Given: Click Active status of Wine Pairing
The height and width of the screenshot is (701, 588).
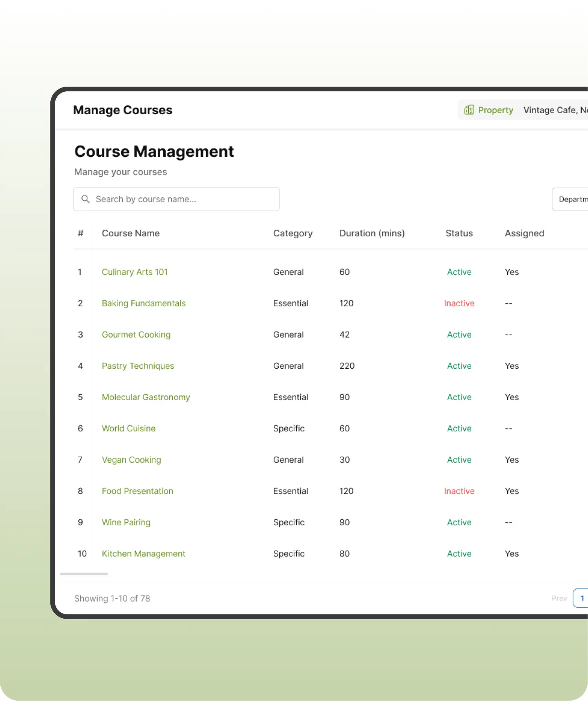Looking at the screenshot, I should [x=459, y=522].
